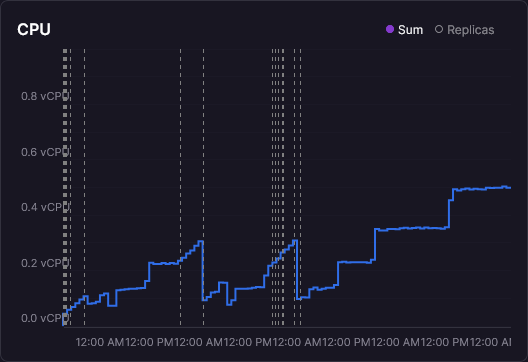This screenshot has height=362, width=528.
Task: Click the CPU chart title
Action: click(34, 30)
